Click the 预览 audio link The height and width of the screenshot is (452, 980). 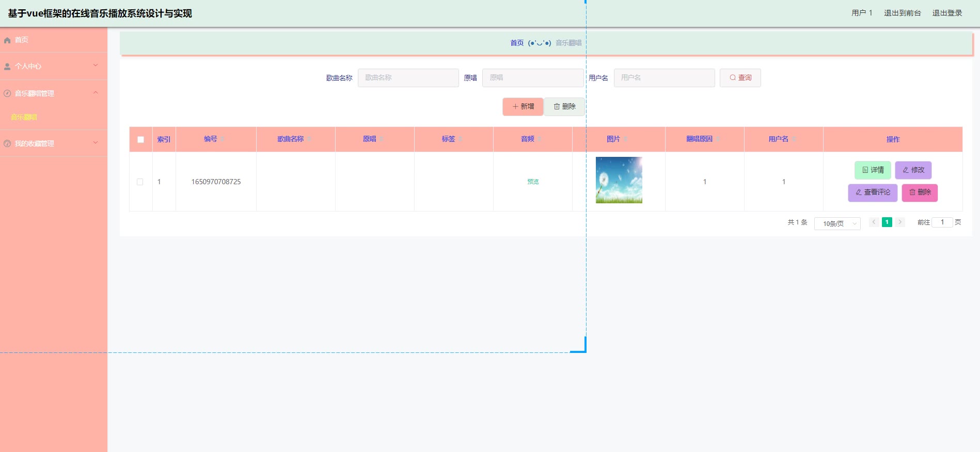(x=533, y=182)
